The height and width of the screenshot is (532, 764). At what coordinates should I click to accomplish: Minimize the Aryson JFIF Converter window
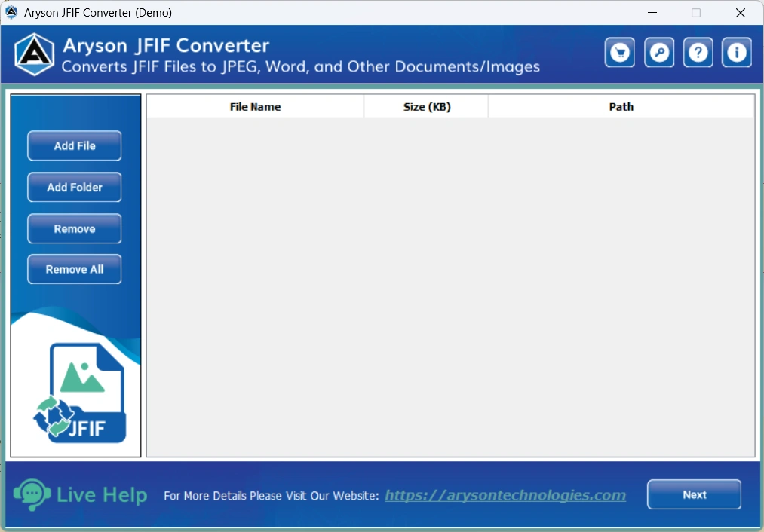point(652,13)
